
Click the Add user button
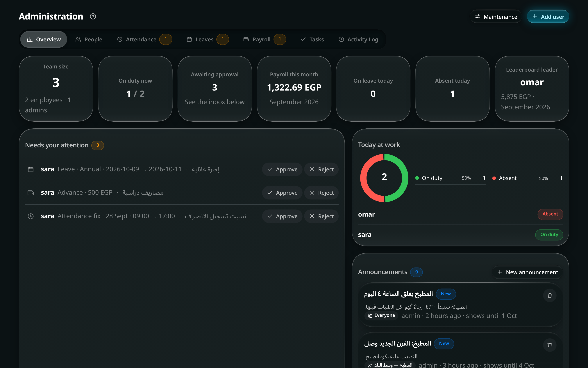click(548, 17)
